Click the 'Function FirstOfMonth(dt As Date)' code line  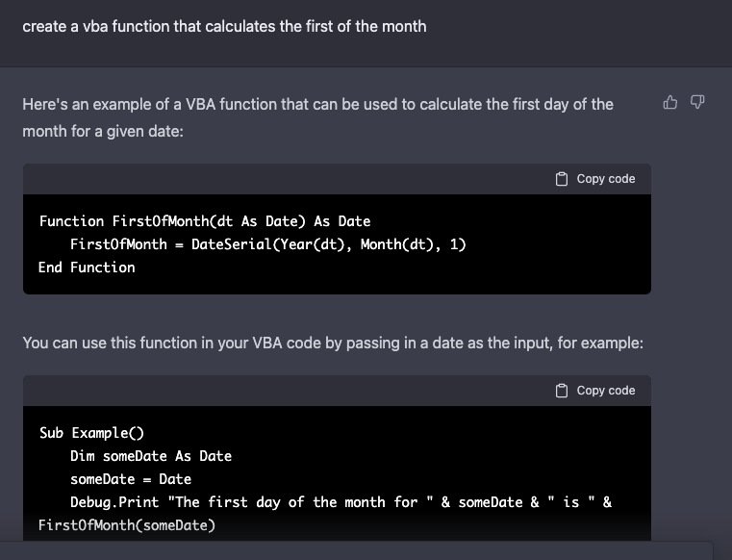click(204, 221)
